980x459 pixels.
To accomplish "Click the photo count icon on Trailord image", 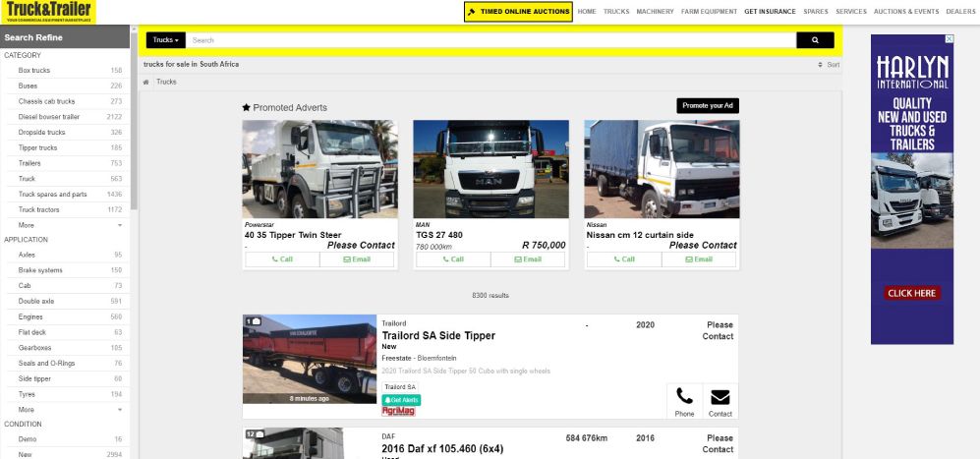I will (254, 321).
